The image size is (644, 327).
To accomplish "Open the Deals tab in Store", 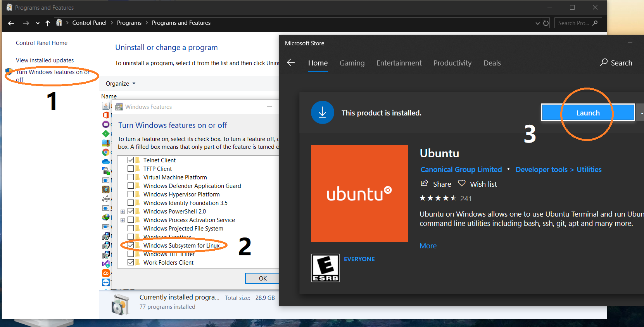I will [492, 63].
